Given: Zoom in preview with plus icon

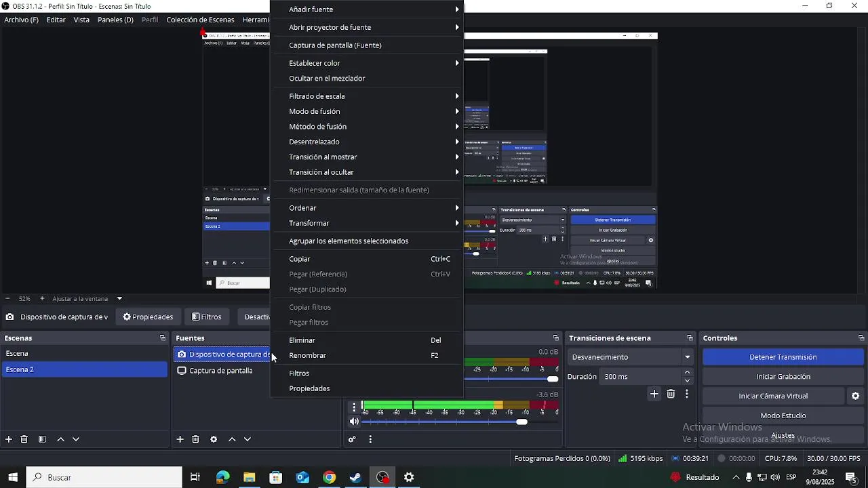Looking at the screenshot, I should (42, 298).
